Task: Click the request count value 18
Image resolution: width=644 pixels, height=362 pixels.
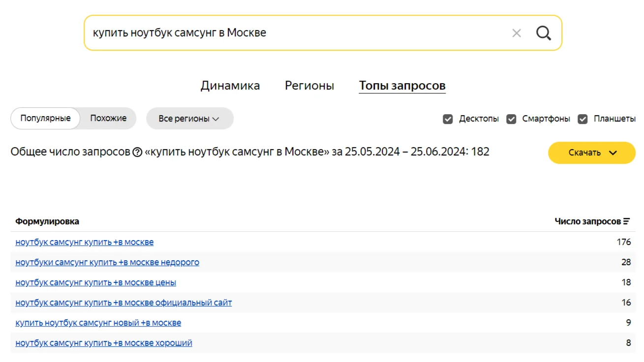Action: coord(626,282)
